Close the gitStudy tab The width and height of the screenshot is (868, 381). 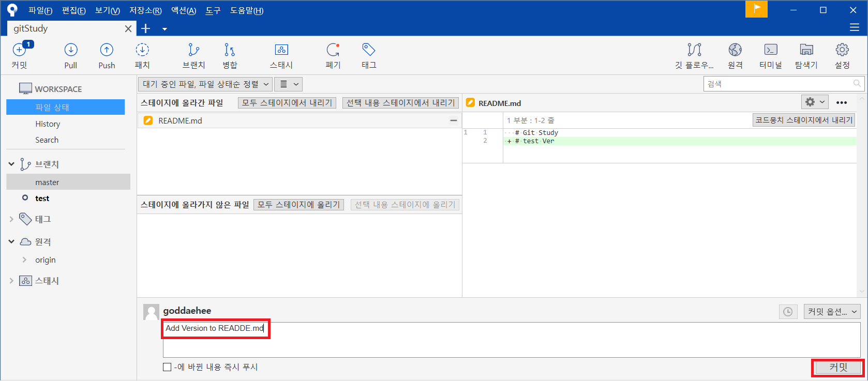pos(128,29)
